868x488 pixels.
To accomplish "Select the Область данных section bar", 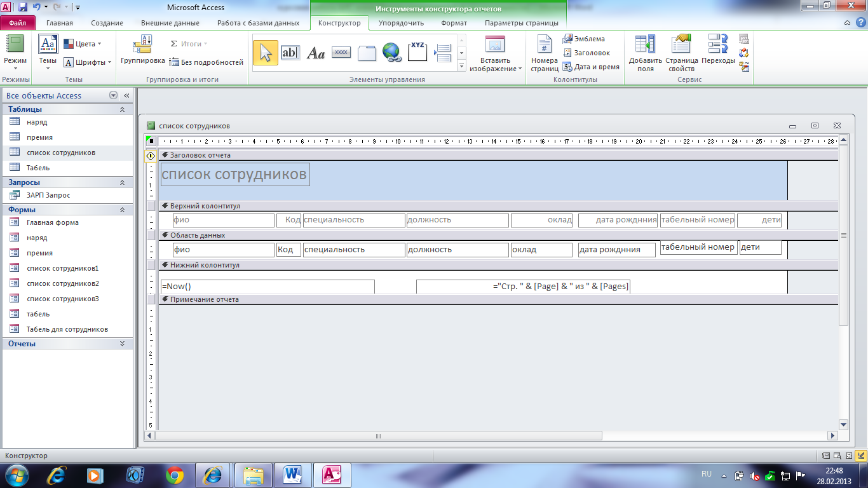I will coord(498,235).
